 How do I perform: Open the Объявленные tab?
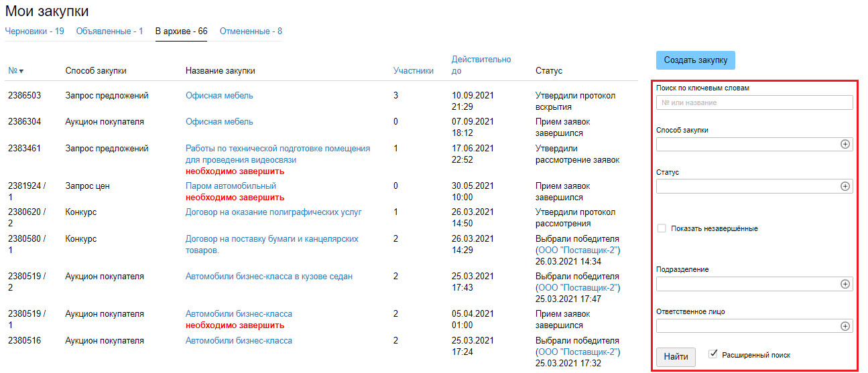[x=109, y=31]
